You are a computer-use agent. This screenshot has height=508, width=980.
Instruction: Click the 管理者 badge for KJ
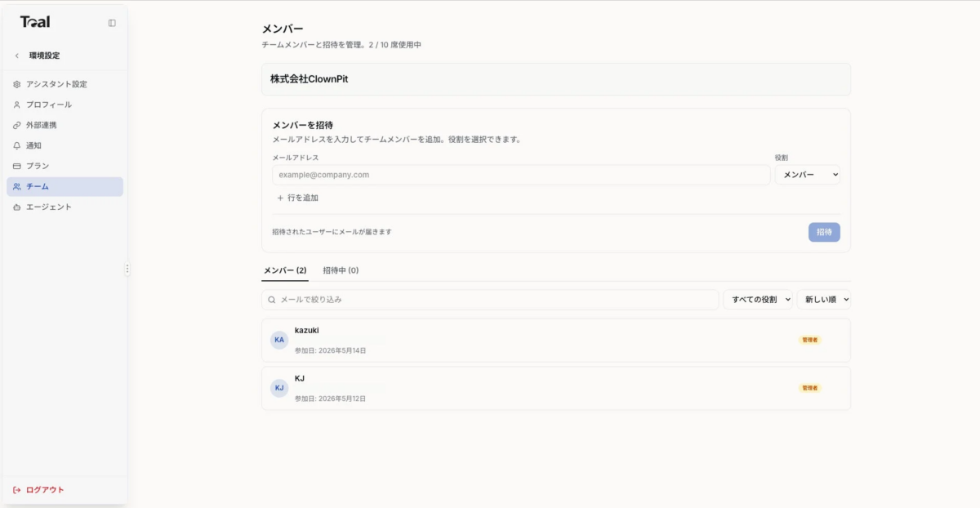pyautogui.click(x=809, y=388)
